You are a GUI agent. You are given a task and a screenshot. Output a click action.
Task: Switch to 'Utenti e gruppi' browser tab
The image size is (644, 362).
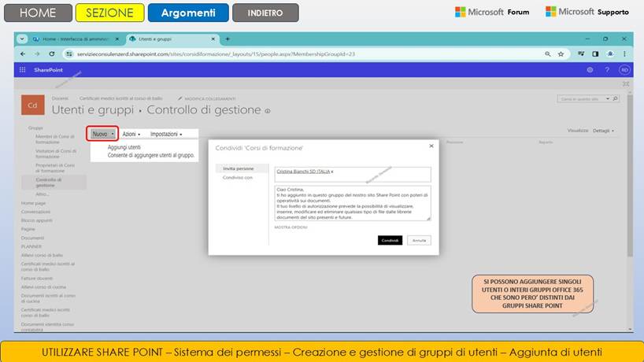point(172,39)
